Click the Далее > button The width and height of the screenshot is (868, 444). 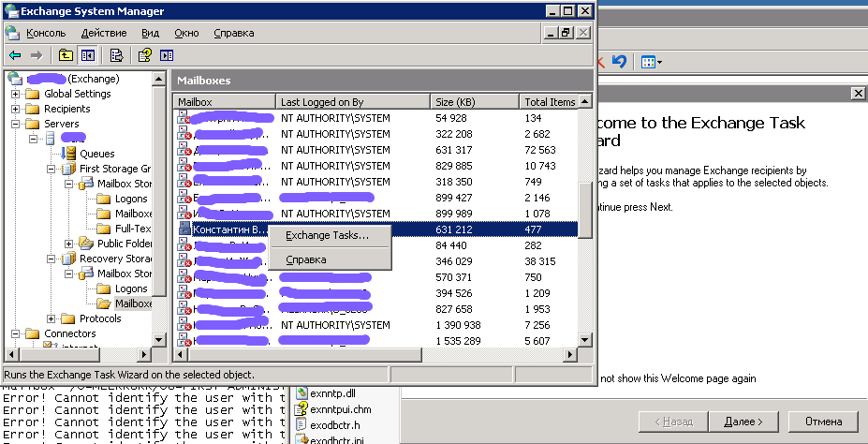(x=743, y=422)
